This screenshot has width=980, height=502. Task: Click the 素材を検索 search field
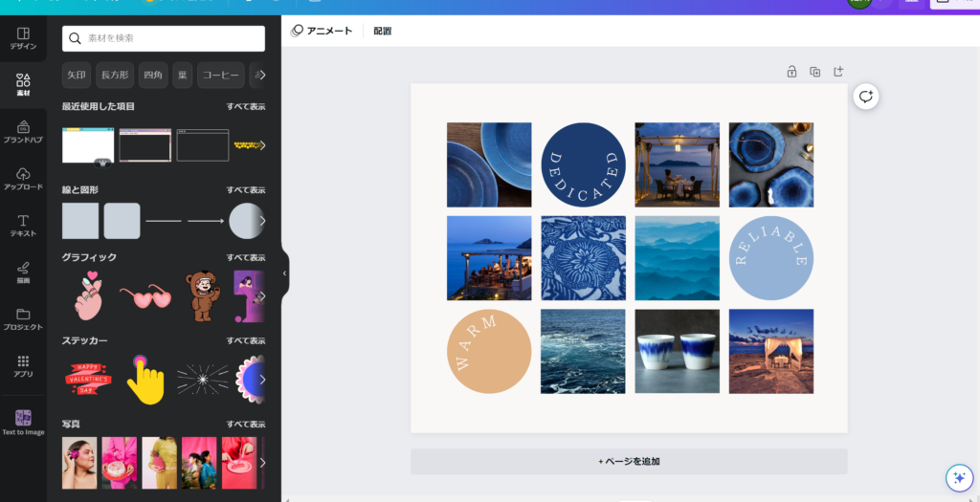[x=164, y=38]
